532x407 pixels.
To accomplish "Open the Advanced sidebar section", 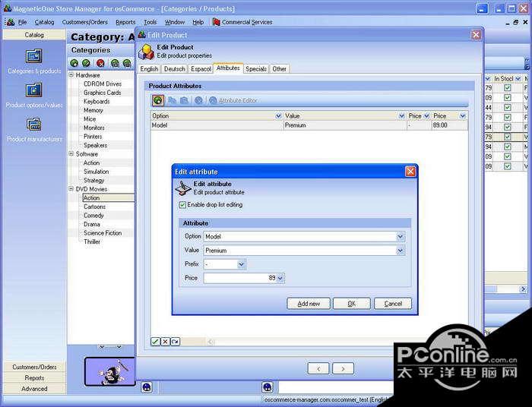I will [34, 389].
